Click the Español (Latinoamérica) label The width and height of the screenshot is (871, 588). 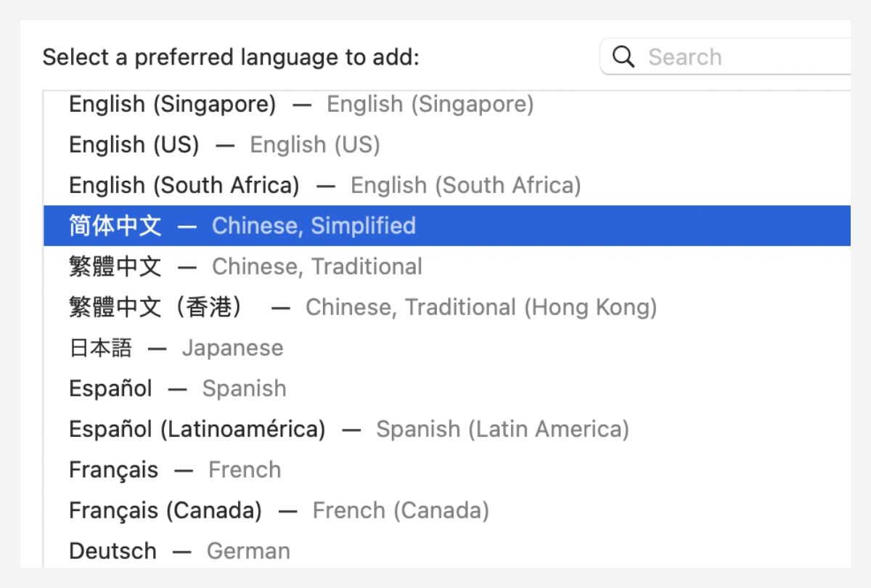[196, 429]
